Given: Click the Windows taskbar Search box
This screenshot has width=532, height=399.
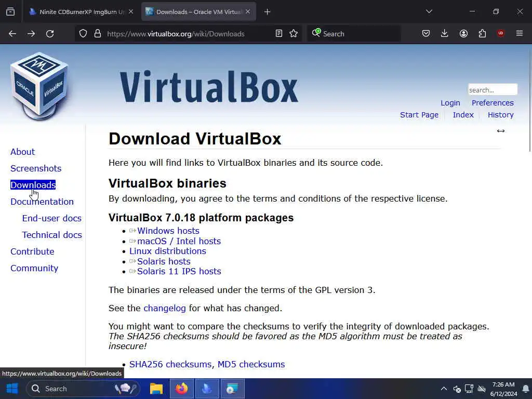Looking at the screenshot, I should pos(83,389).
